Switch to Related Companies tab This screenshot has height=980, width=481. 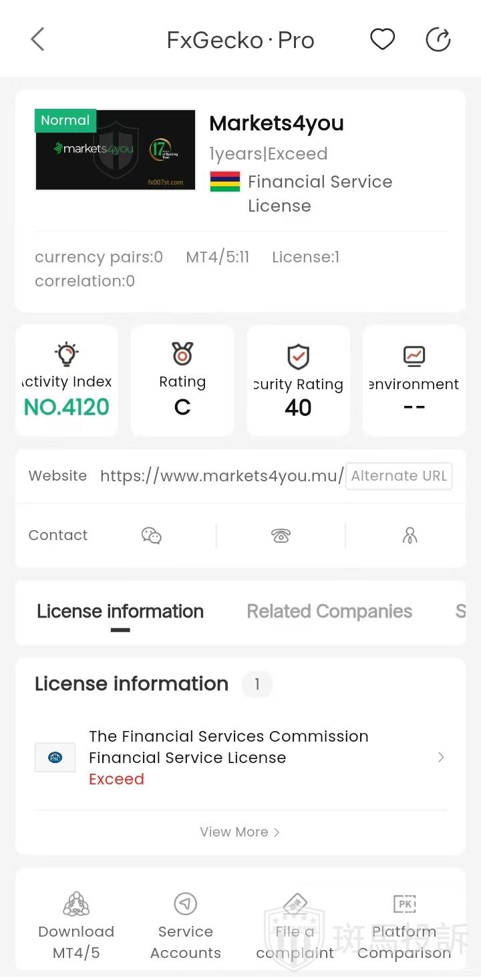(329, 611)
